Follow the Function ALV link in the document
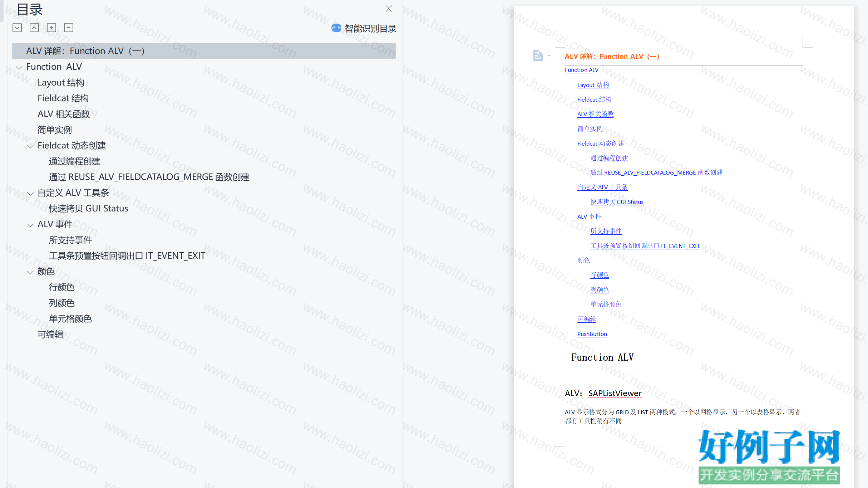Screen dimensions: 868x488 click(x=581, y=70)
